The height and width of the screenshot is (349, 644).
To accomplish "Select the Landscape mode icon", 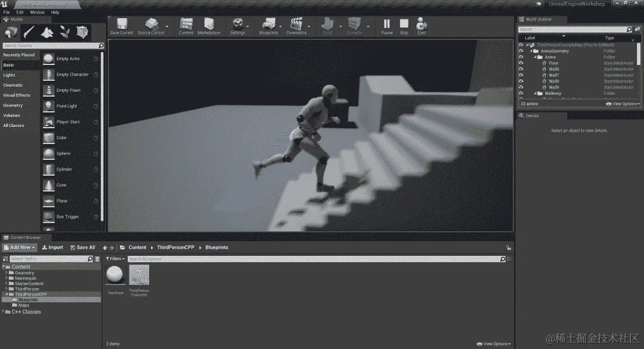I will 47,32.
